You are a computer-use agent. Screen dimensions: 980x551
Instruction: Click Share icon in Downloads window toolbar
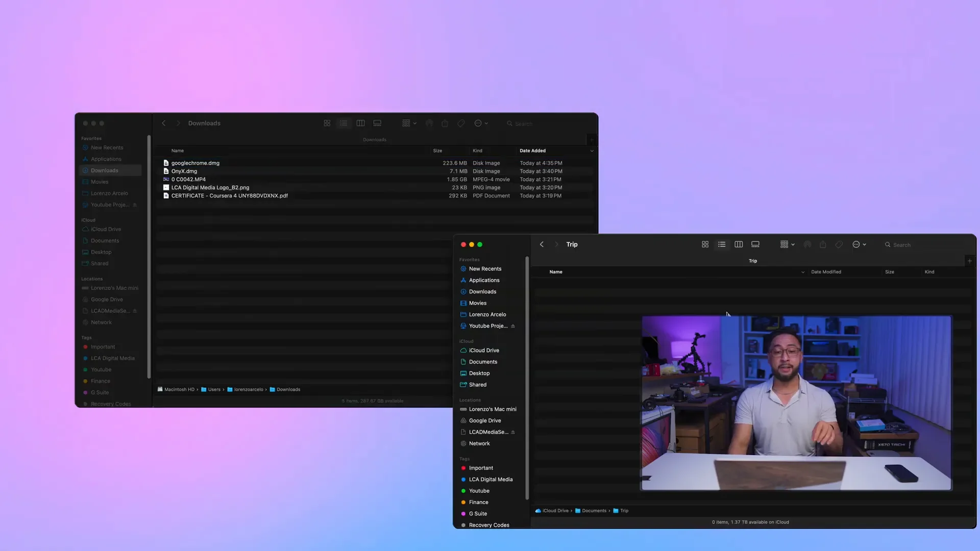click(x=445, y=123)
